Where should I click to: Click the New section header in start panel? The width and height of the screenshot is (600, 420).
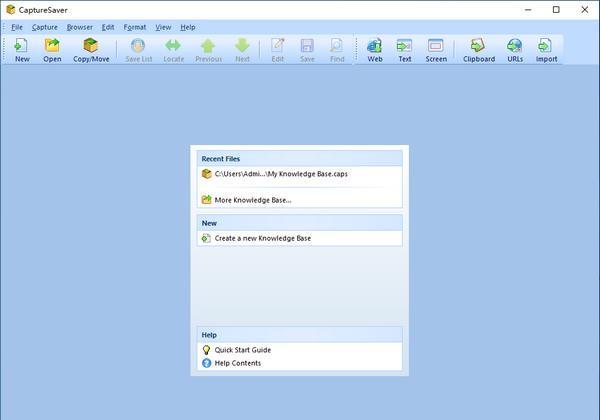tap(300, 223)
